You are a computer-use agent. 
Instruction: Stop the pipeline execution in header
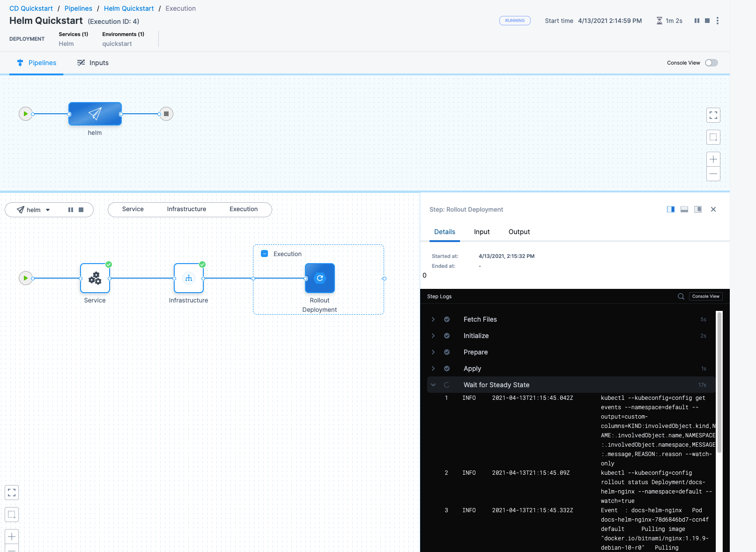707,21
